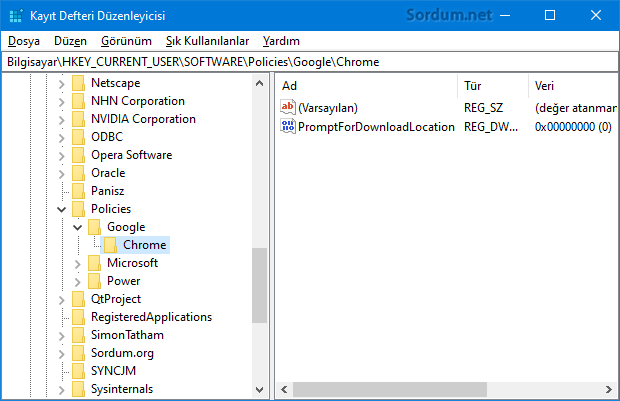Click the Registry Editor title bar icon
The width and height of the screenshot is (620, 401).
click(x=15, y=15)
